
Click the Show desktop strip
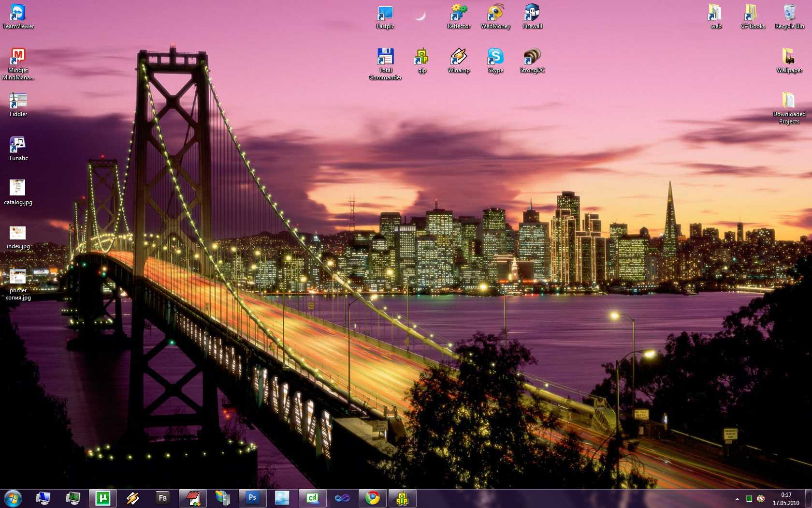click(x=809, y=498)
